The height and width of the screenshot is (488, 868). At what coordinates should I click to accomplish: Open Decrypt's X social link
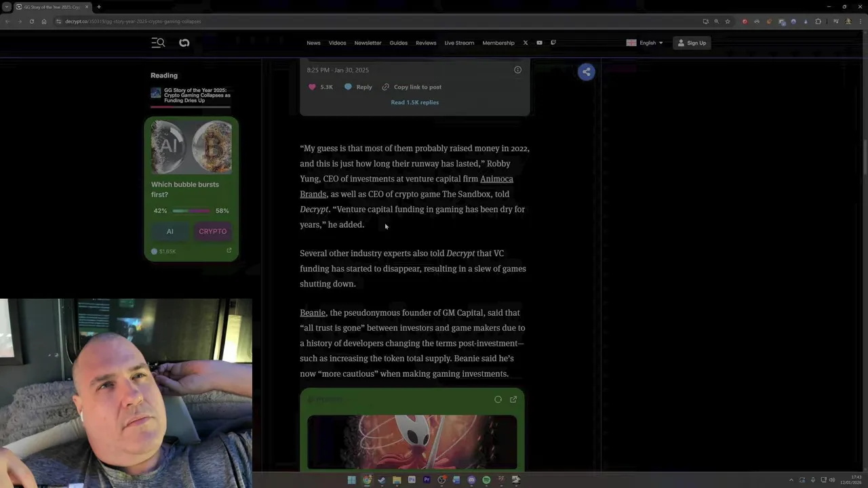coord(525,43)
